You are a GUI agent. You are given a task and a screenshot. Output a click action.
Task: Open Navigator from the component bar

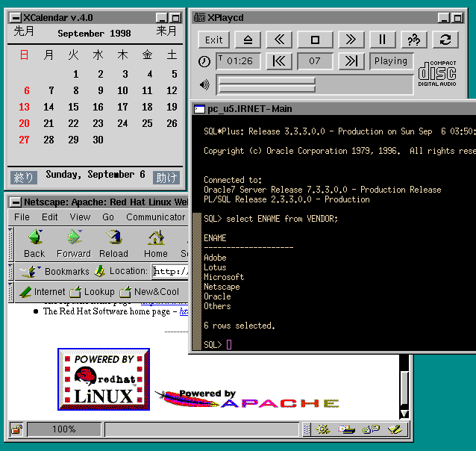coord(323,429)
